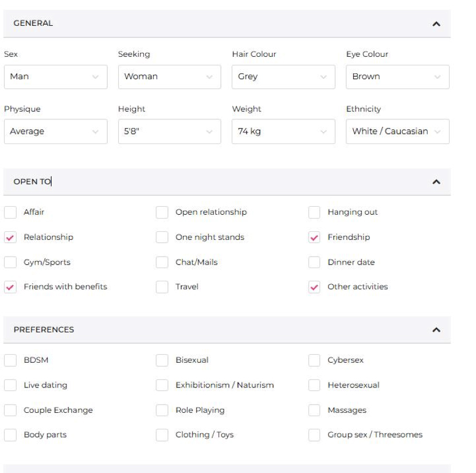The height and width of the screenshot is (473, 476).
Task: Disable Friends with benefits checkbox
Action: coord(10,287)
